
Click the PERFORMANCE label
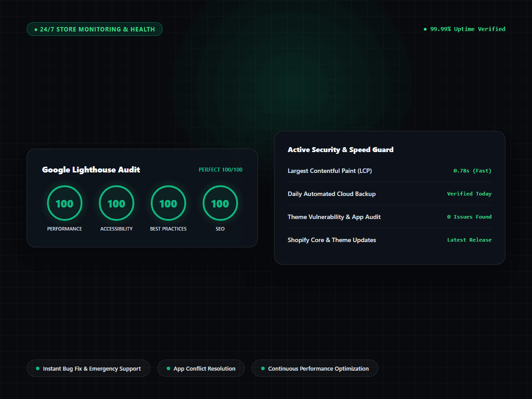65,229
